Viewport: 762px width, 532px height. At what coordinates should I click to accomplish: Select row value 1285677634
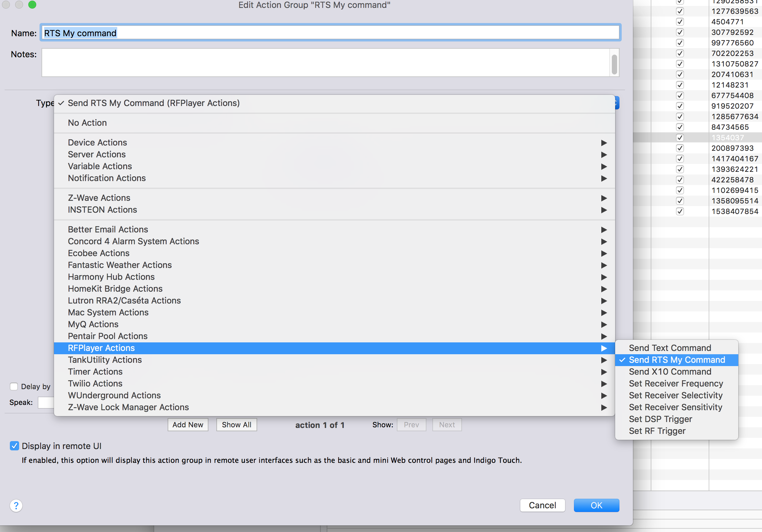click(x=735, y=117)
